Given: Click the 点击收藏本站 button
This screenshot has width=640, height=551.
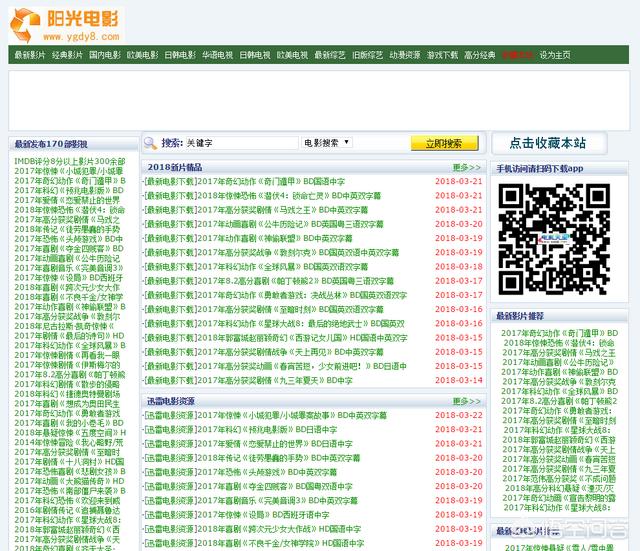Looking at the screenshot, I should [548, 143].
